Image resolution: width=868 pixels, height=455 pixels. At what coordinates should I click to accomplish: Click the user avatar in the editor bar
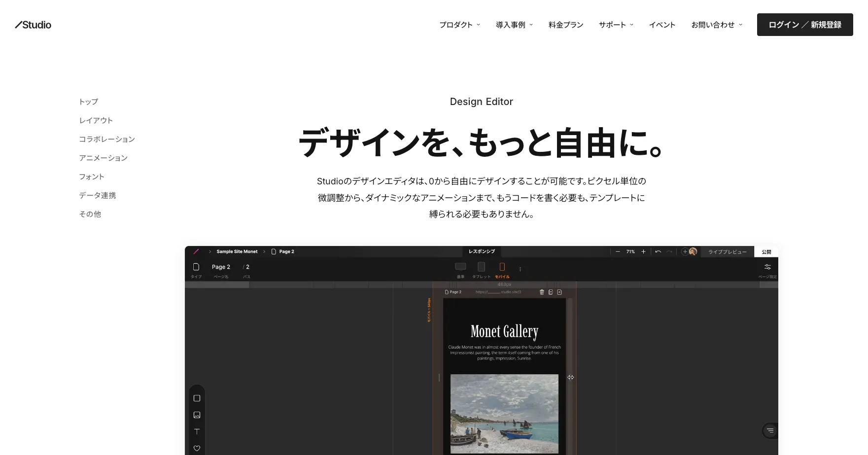point(693,251)
